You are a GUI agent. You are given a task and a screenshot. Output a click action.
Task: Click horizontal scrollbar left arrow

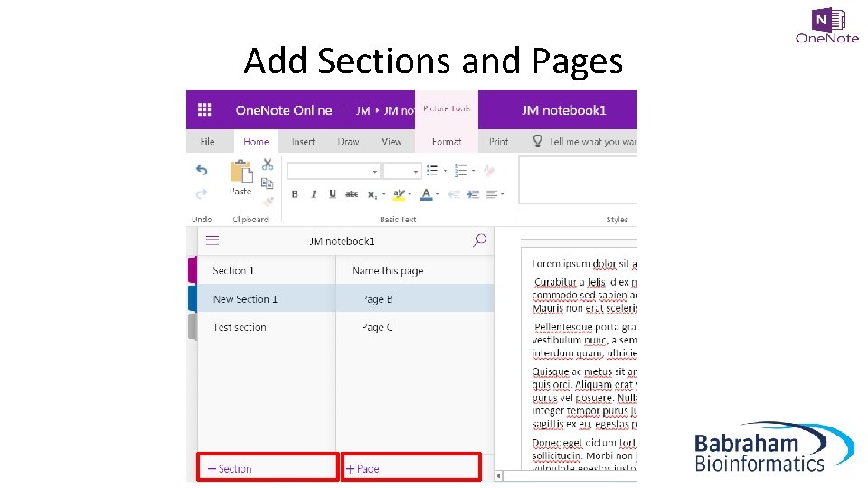499,476
